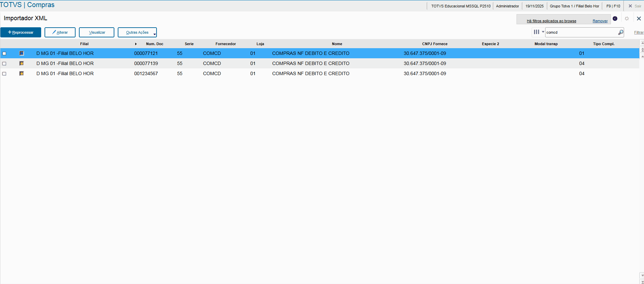Screen dimensions: 644x284
Task: Click the Modal transp column header
Action: tap(546, 44)
